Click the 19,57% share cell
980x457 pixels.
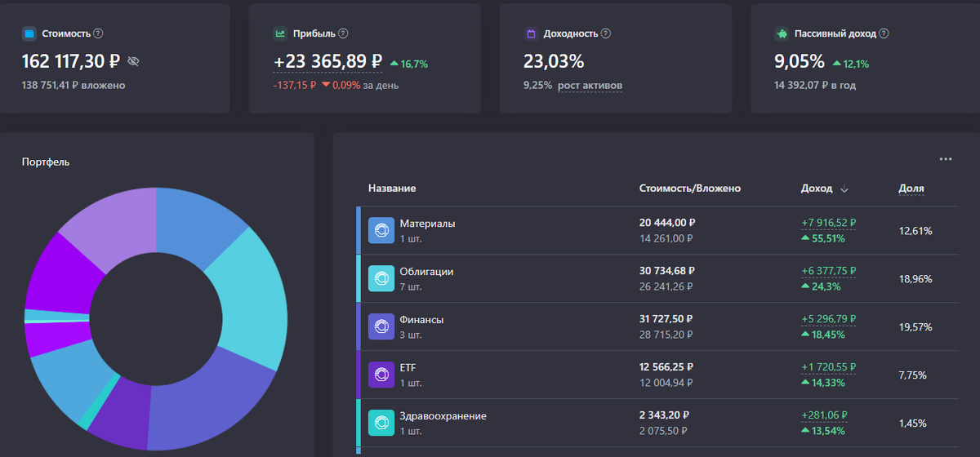coord(915,327)
